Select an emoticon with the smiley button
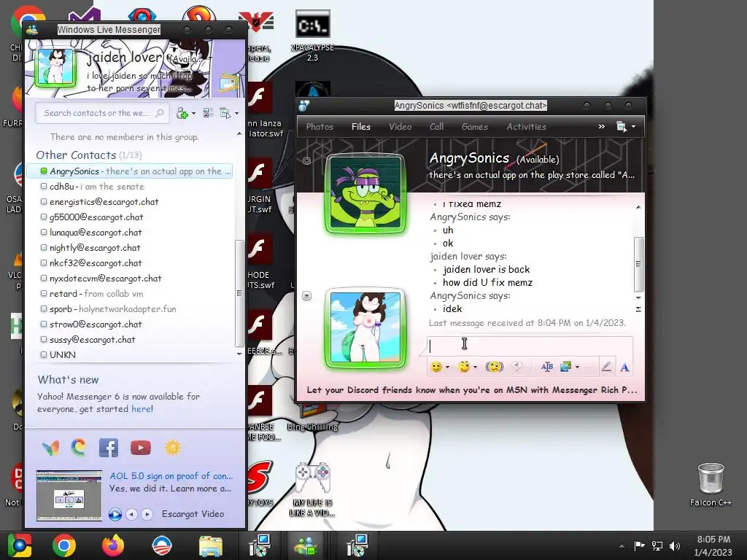The height and width of the screenshot is (560, 747). pyautogui.click(x=436, y=367)
